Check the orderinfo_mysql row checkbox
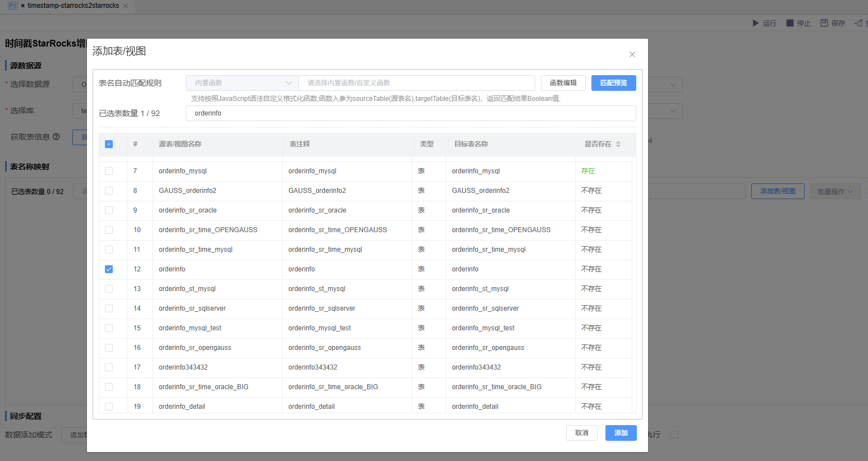Screen dimensions: 868x461 [109, 171]
